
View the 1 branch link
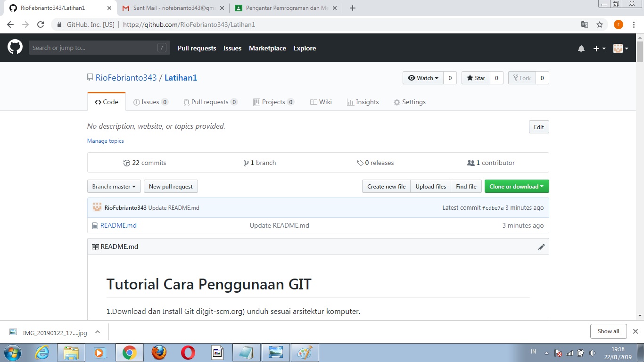pyautogui.click(x=260, y=163)
